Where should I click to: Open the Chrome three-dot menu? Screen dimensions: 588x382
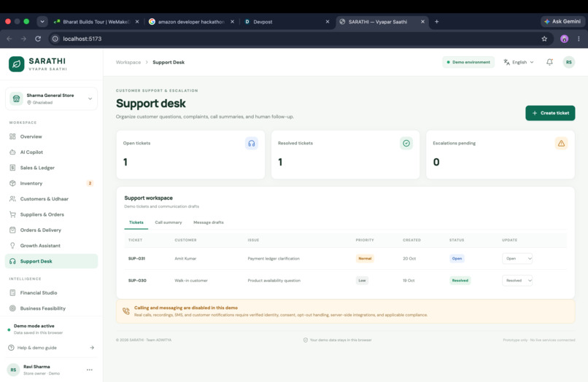[579, 39]
